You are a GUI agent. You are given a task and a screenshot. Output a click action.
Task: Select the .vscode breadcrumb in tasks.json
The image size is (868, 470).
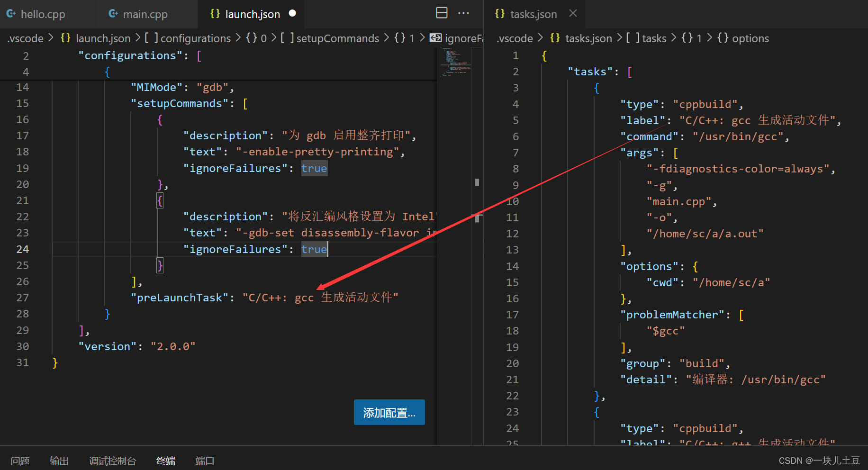pos(515,38)
